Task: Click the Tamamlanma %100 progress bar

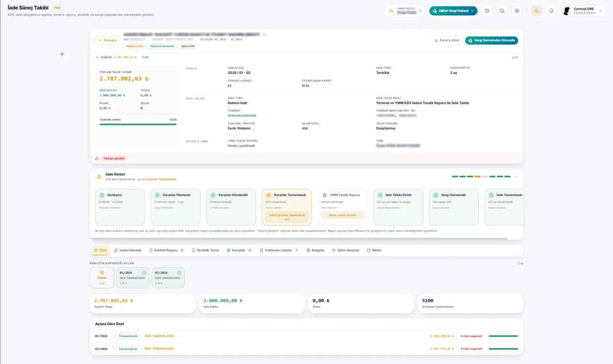Action: (138, 124)
